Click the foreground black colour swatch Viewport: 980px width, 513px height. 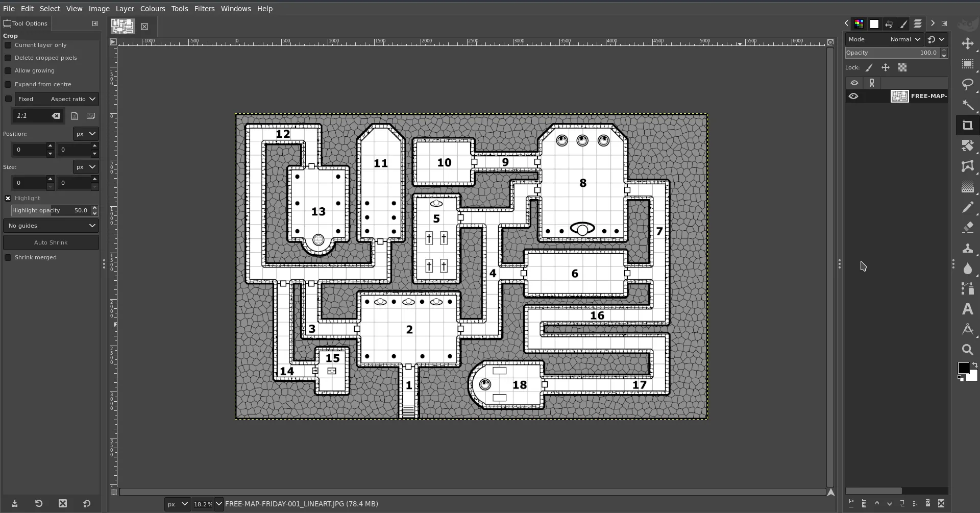coord(963,368)
